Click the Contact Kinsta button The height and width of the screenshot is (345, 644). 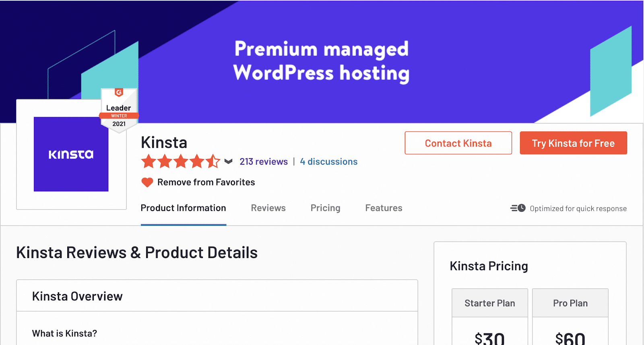[x=458, y=143]
